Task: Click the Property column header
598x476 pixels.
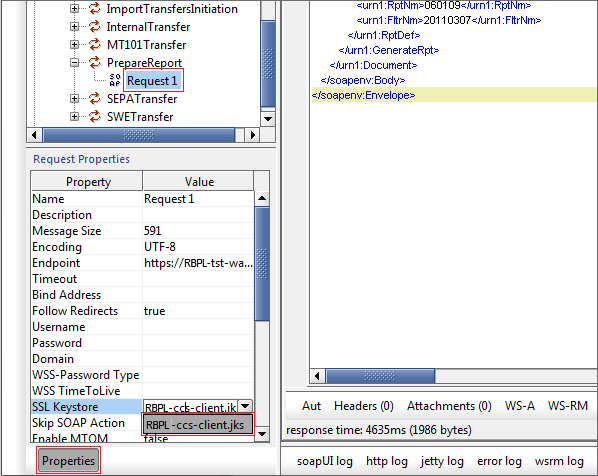Action: click(87, 182)
